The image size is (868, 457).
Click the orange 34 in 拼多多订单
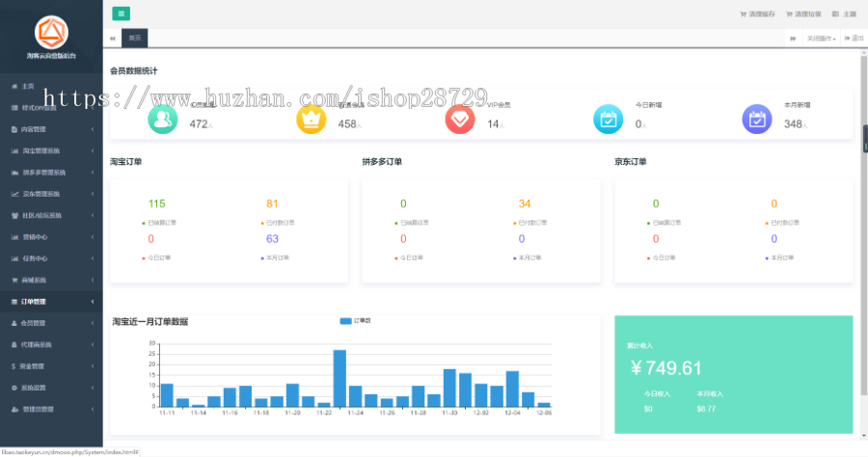point(525,204)
